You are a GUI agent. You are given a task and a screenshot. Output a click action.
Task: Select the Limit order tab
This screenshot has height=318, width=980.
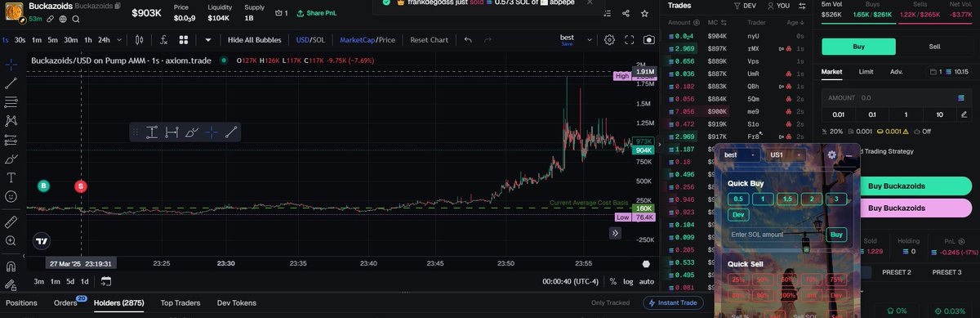[x=866, y=72]
